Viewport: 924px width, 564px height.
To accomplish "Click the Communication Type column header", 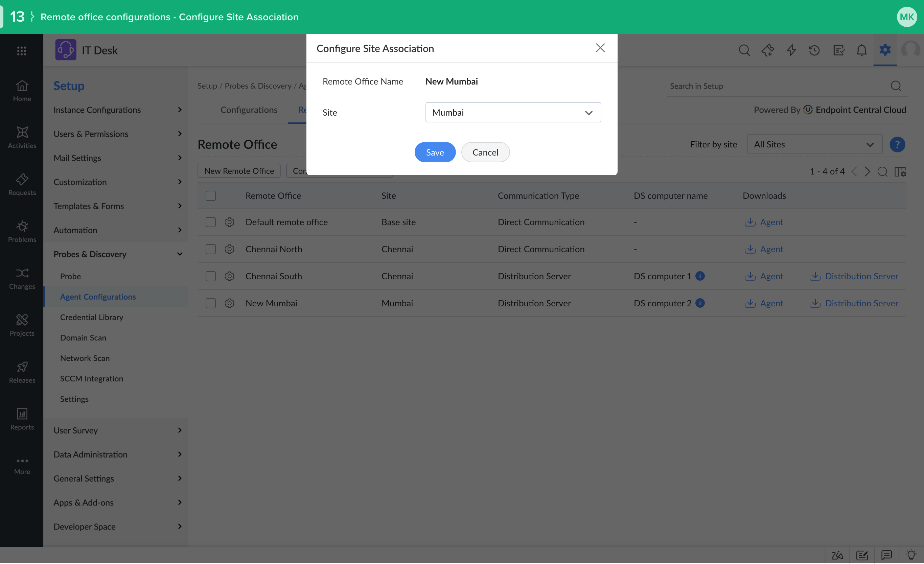I will coord(538,196).
